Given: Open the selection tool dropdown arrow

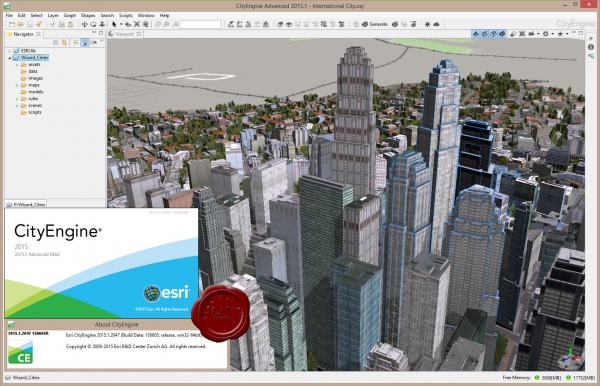Looking at the screenshot, I should point(121,24).
